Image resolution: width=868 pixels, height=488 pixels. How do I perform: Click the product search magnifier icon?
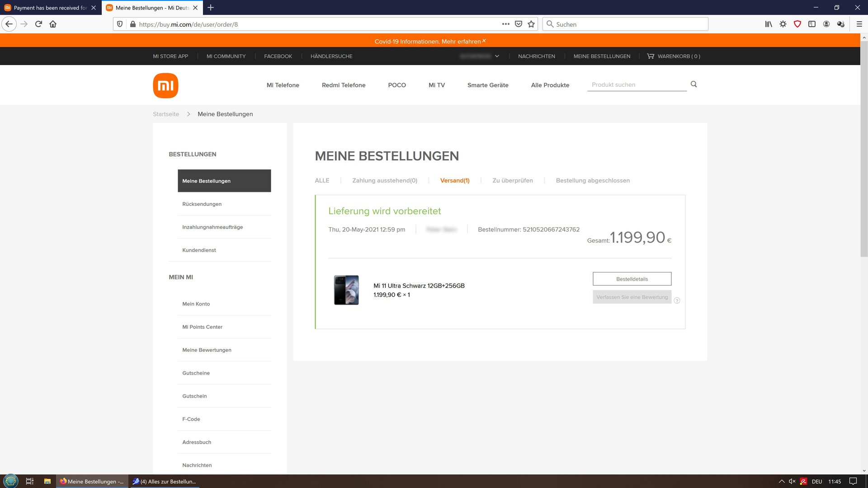coord(693,84)
